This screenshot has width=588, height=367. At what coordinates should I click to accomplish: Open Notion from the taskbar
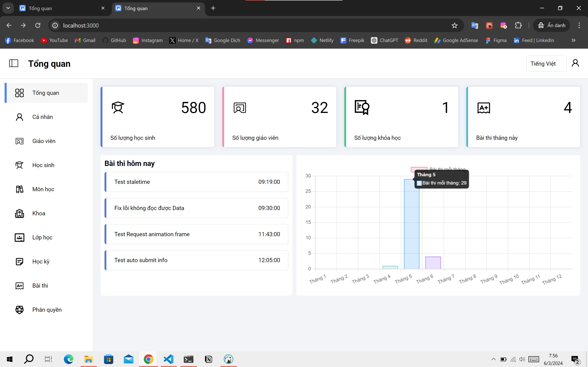click(x=208, y=359)
